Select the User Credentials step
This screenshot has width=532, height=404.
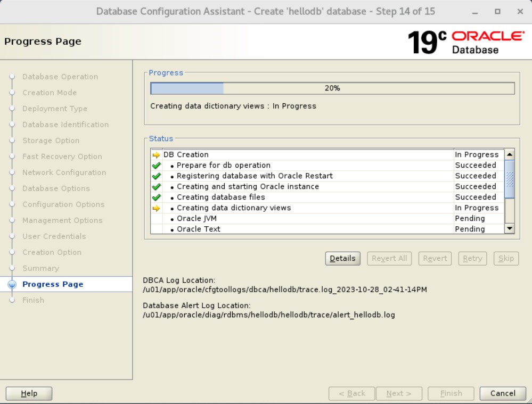[x=54, y=236]
